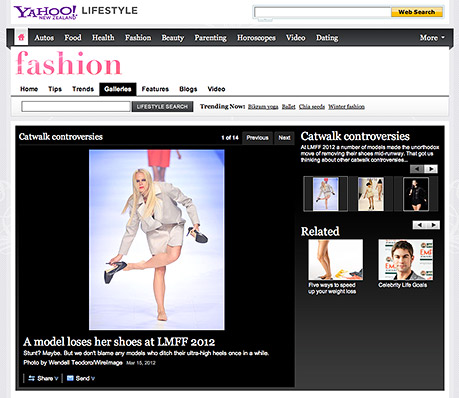Open the Bikram yoga trending link
Viewport: 459px width, 398px height.
tap(263, 107)
